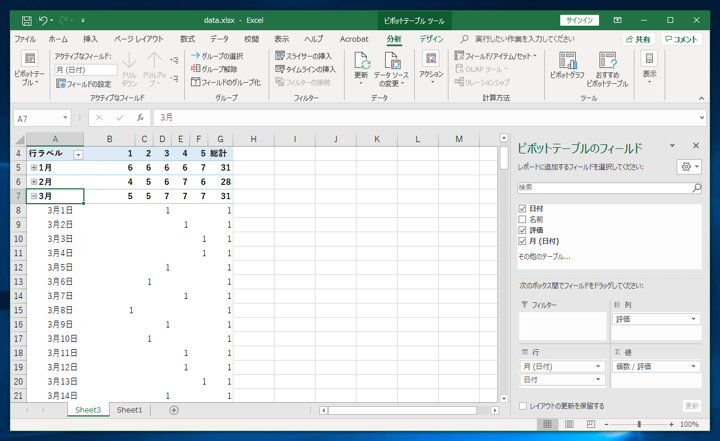Screen dimensions: 720x441
Task: Switch to the デザイン ribbon tab
Action: (x=431, y=39)
